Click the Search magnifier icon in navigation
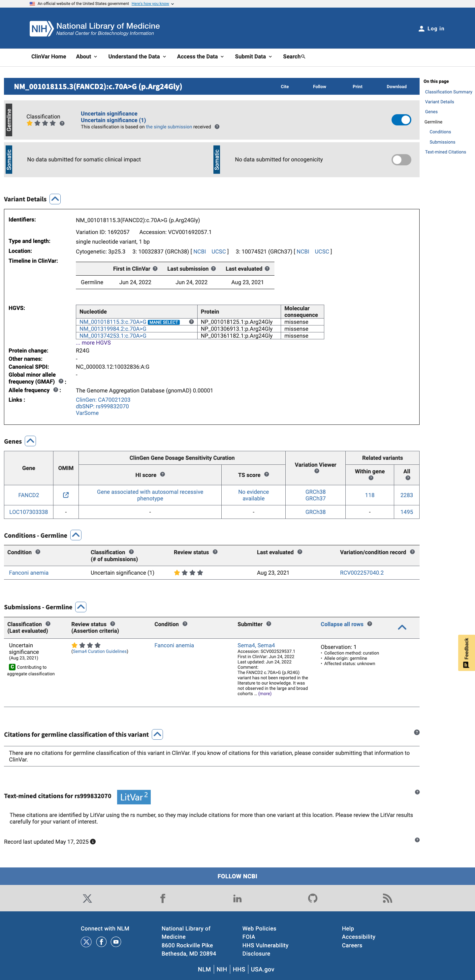 point(303,57)
